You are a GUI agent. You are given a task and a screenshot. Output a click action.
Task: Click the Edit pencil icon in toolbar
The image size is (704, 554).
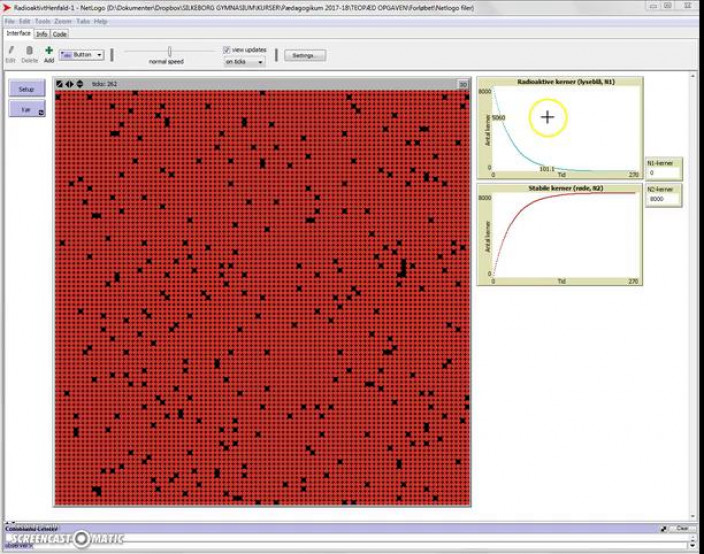coord(11,50)
